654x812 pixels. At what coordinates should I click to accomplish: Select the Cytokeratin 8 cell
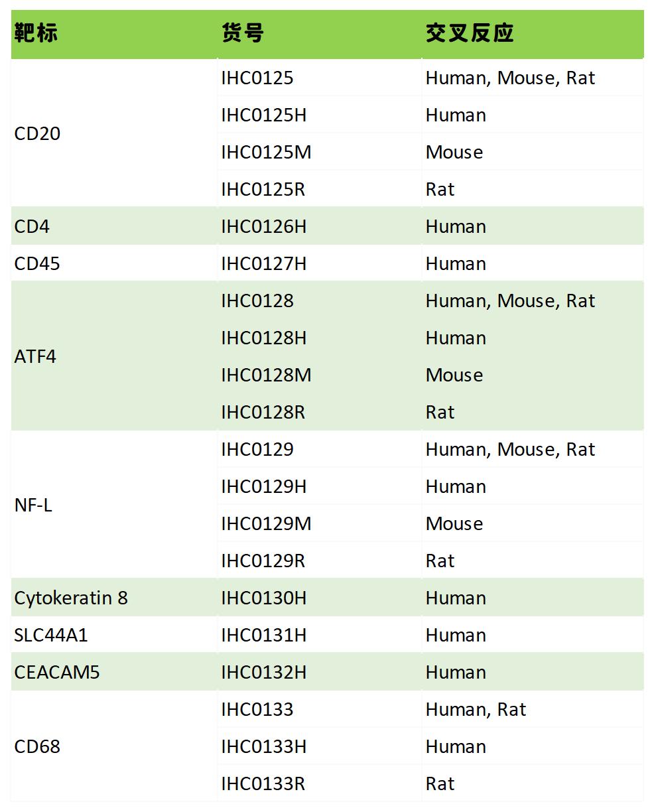click(x=71, y=598)
